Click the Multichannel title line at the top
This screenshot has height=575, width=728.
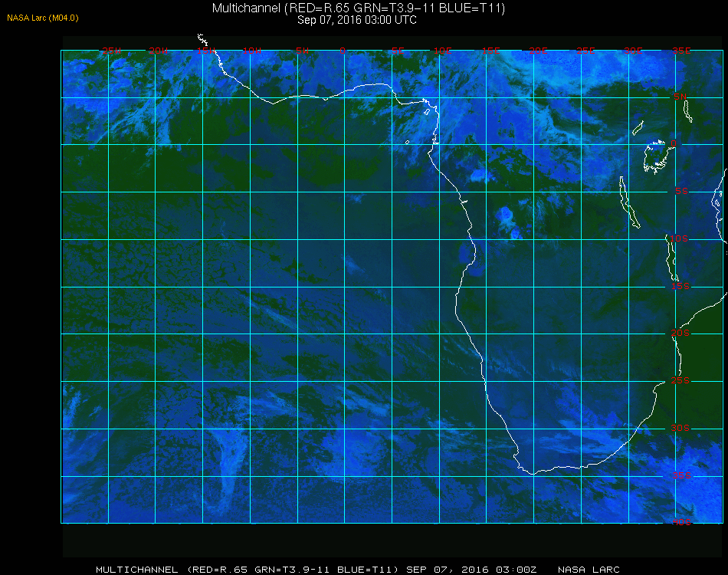tap(359, 8)
